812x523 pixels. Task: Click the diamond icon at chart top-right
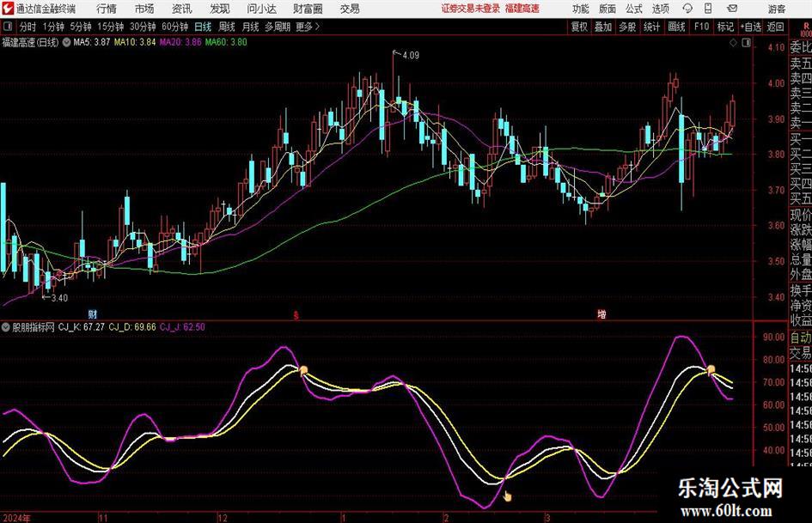733,43
